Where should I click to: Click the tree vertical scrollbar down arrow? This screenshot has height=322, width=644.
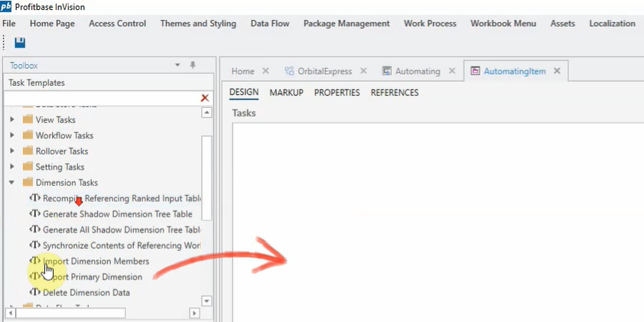coord(207,301)
